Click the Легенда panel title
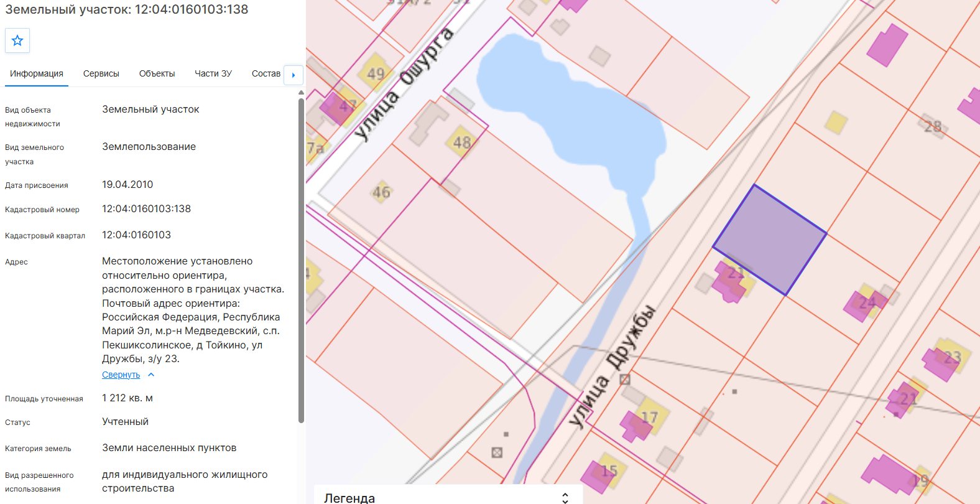The image size is (980, 504). 349,498
